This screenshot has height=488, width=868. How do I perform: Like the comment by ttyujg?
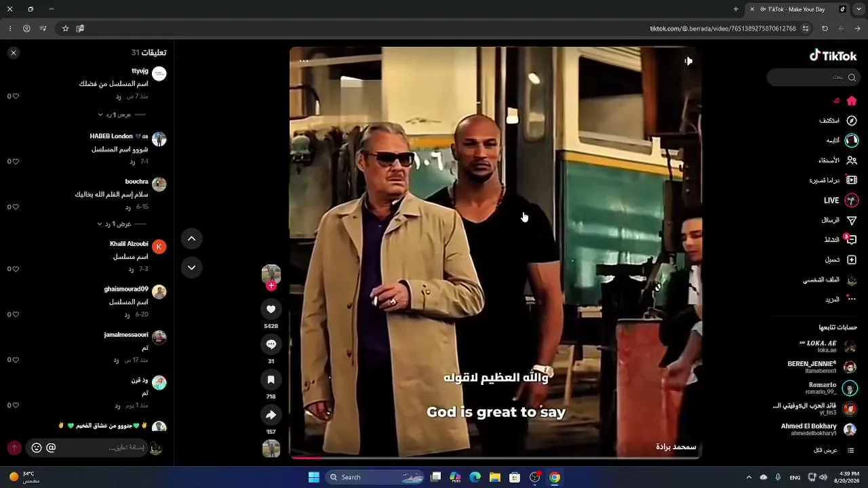pos(16,96)
